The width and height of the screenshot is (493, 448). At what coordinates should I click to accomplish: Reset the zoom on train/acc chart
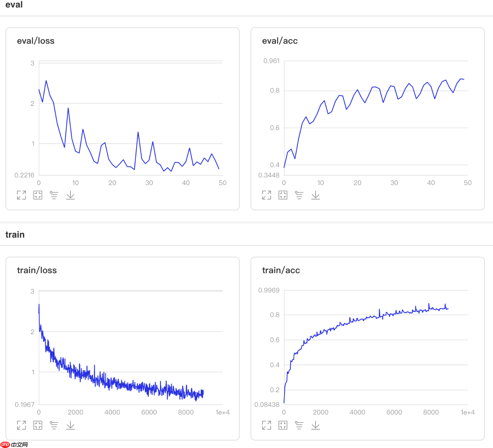(283, 425)
